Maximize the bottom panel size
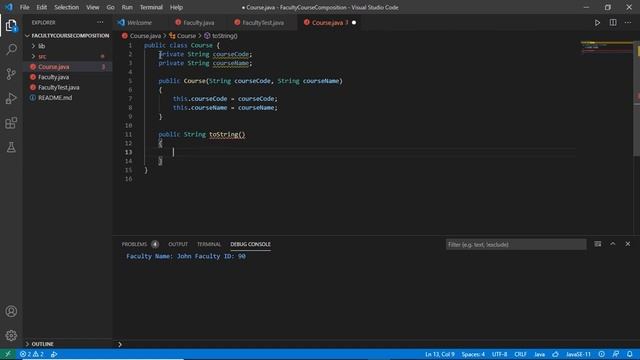Image resolution: width=640 pixels, height=360 pixels. tap(613, 244)
